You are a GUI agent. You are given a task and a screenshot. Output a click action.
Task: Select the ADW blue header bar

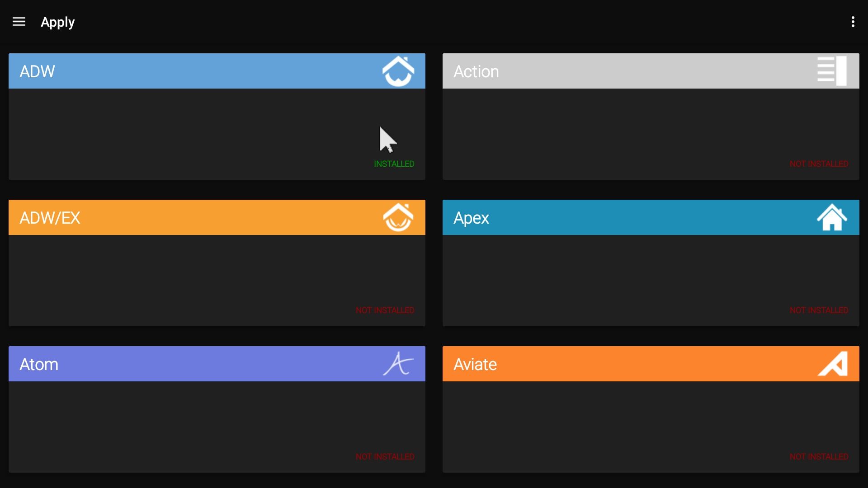pyautogui.click(x=203, y=71)
